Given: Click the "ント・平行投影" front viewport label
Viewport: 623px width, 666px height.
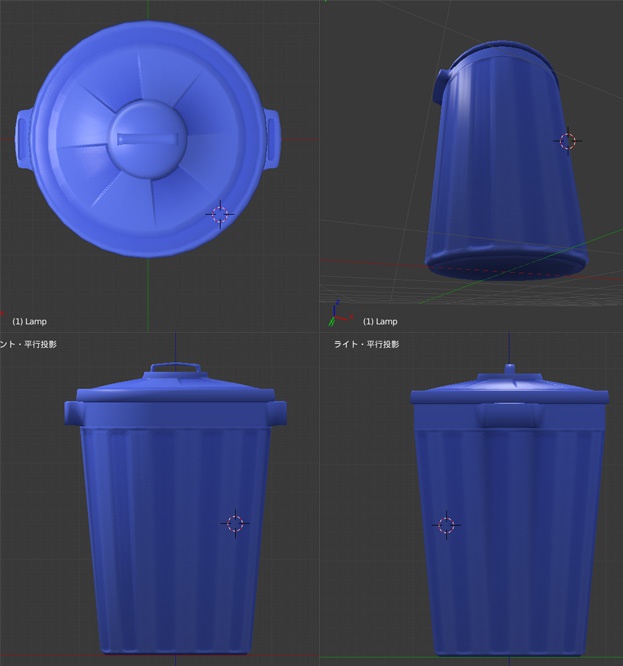Looking at the screenshot, I should (28, 344).
